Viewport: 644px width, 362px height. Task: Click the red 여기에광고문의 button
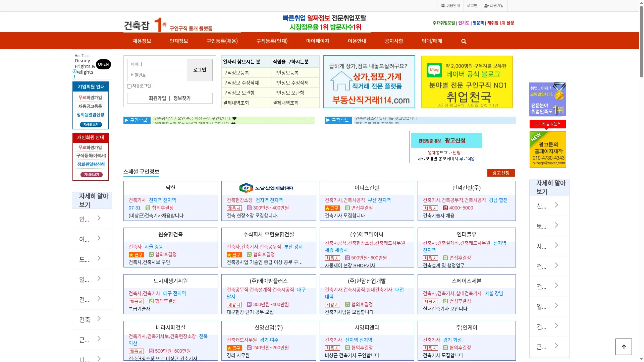coord(547,124)
